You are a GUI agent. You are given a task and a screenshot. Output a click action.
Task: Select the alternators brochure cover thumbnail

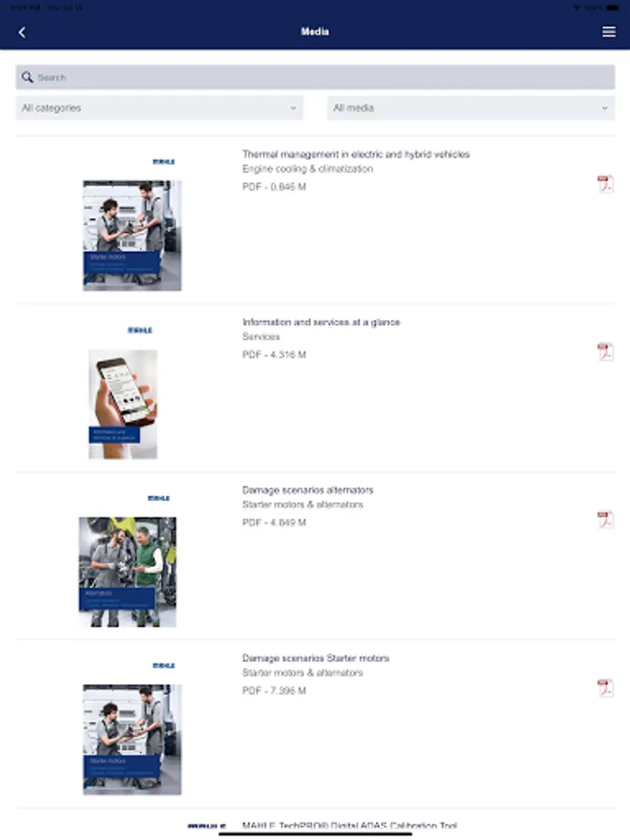tap(127, 571)
